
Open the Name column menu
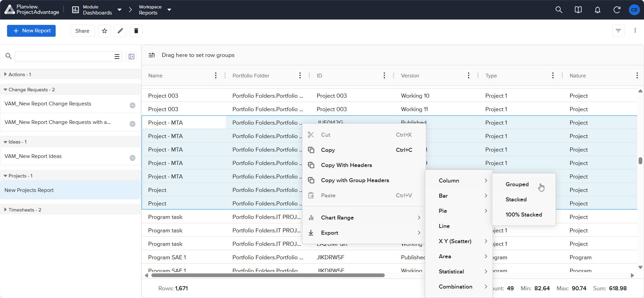coord(216,75)
